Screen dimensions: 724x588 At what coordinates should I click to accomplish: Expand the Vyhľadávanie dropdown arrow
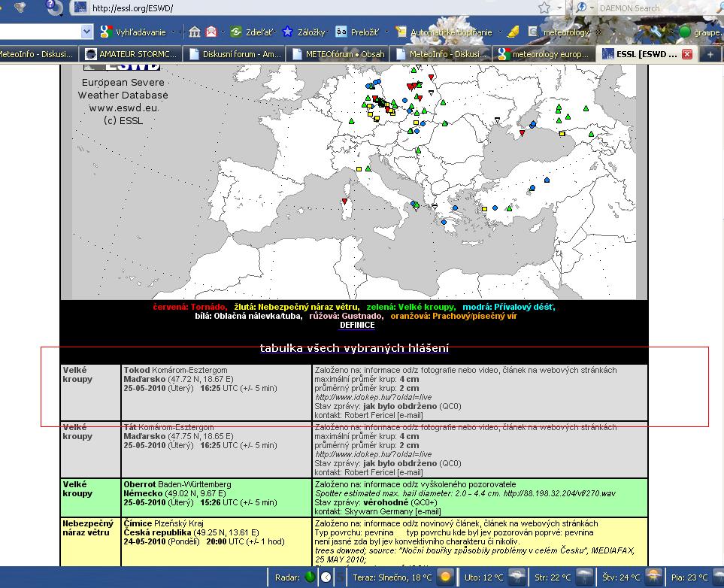[174, 32]
